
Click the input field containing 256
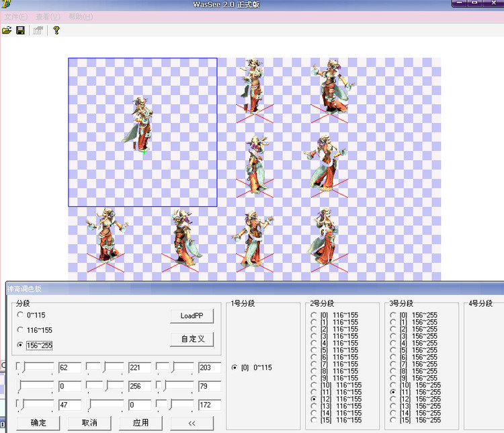click(140, 386)
